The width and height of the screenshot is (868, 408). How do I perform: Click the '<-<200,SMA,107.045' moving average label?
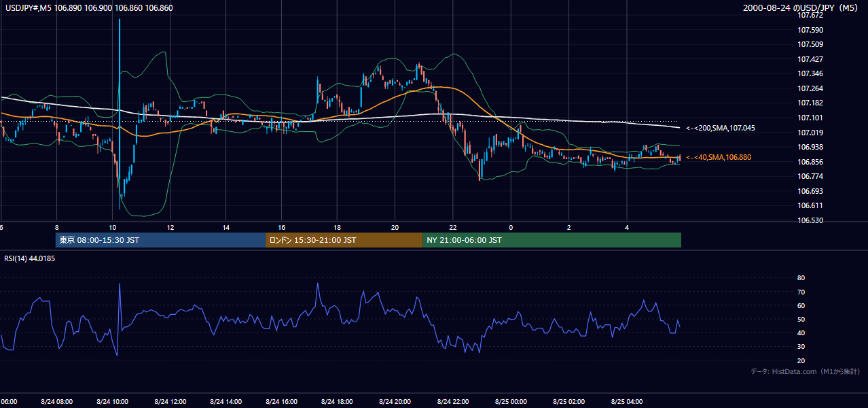point(721,128)
